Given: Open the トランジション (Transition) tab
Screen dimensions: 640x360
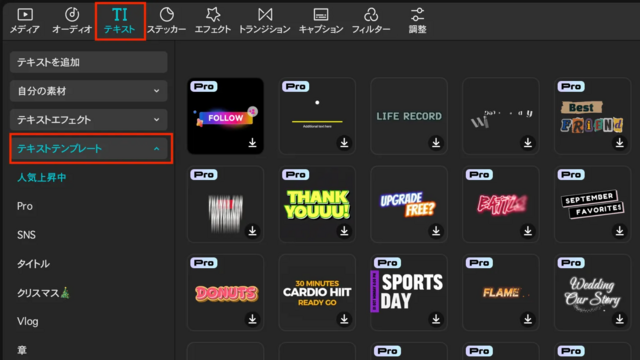Looking at the screenshot, I should pos(264,21).
